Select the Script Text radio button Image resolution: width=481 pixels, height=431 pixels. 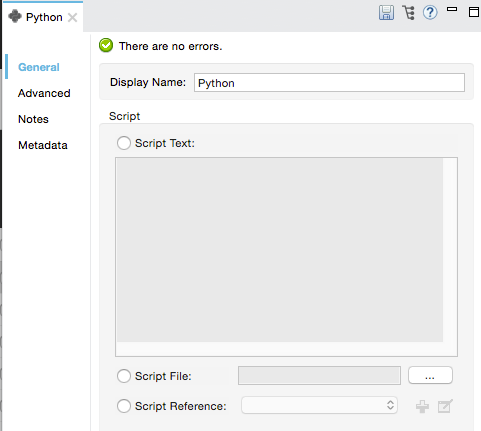[x=124, y=143]
